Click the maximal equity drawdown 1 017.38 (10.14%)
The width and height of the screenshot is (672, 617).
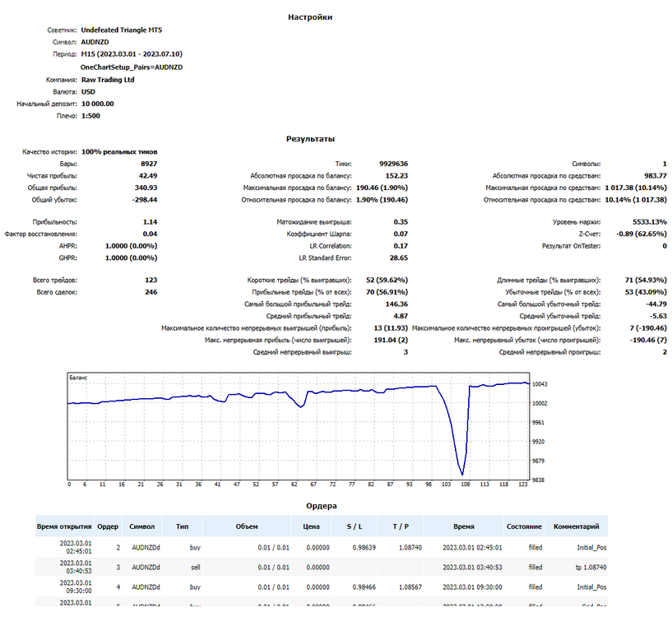[636, 188]
